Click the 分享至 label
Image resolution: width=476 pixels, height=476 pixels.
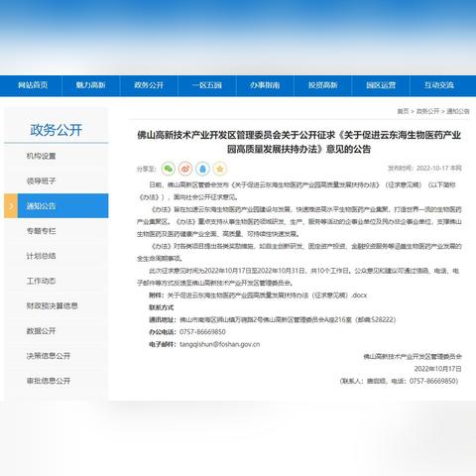click(x=146, y=169)
